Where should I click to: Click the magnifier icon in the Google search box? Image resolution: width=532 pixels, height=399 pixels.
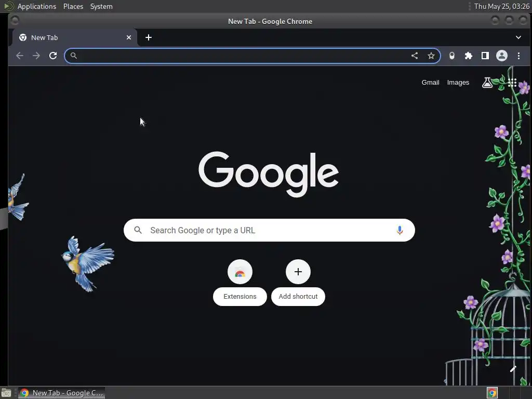coord(138,230)
